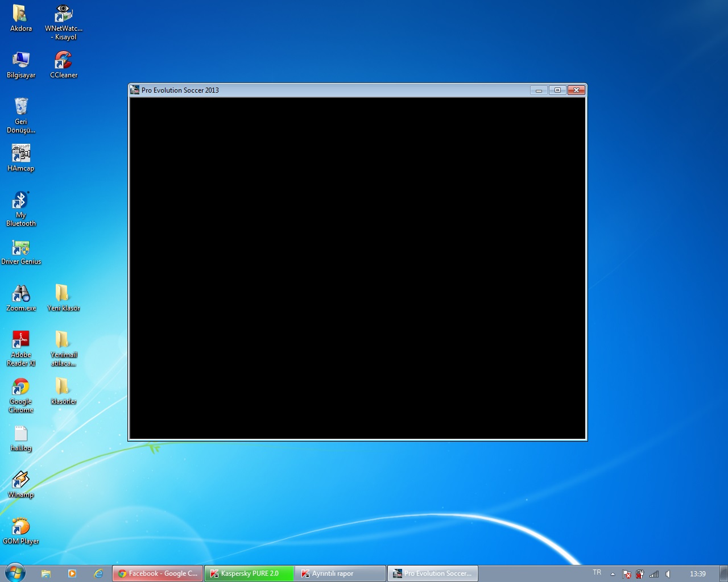Viewport: 728px width, 582px height.
Task: Select the Geri Dönüşüm recycle bin icon
Action: pos(21,115)
